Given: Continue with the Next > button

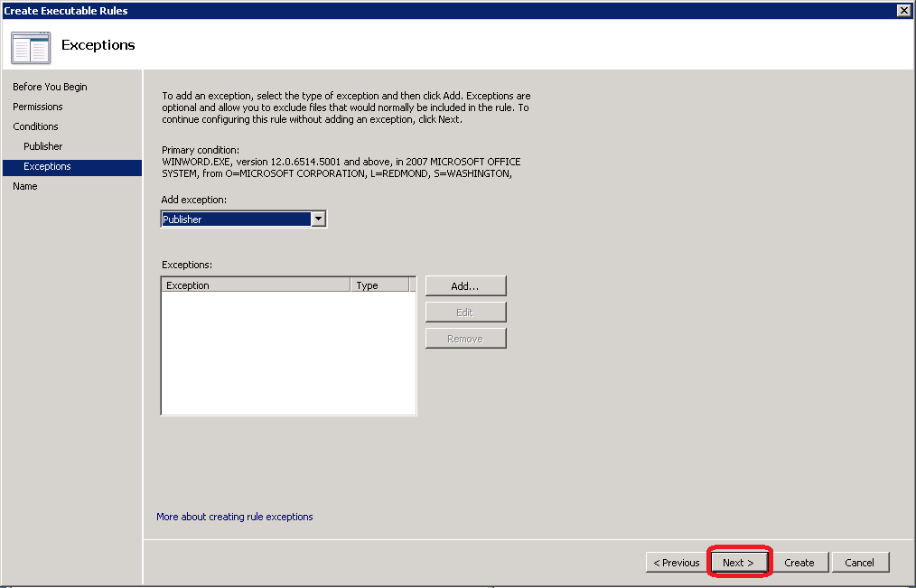Looking at the screenshot, I should coord(738,563).
